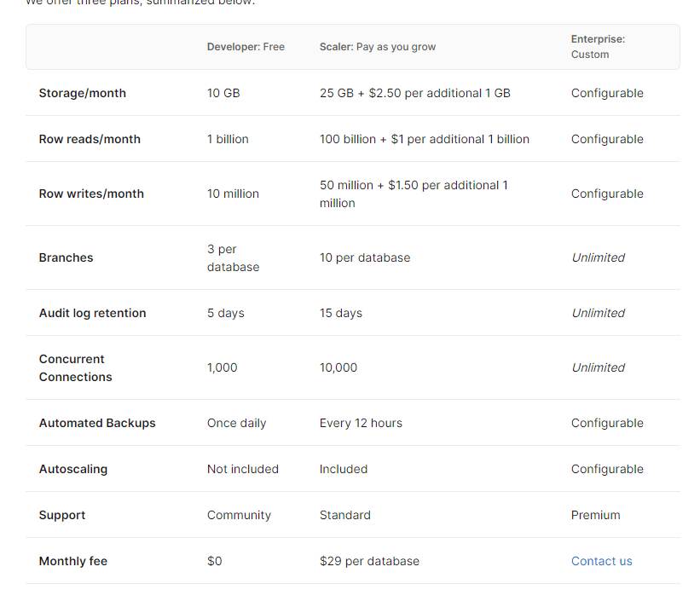This screenshot has width=700, height=607.
Task: Click the Automated Backups label
Action: pyautogui.click(x=97, y=423)
